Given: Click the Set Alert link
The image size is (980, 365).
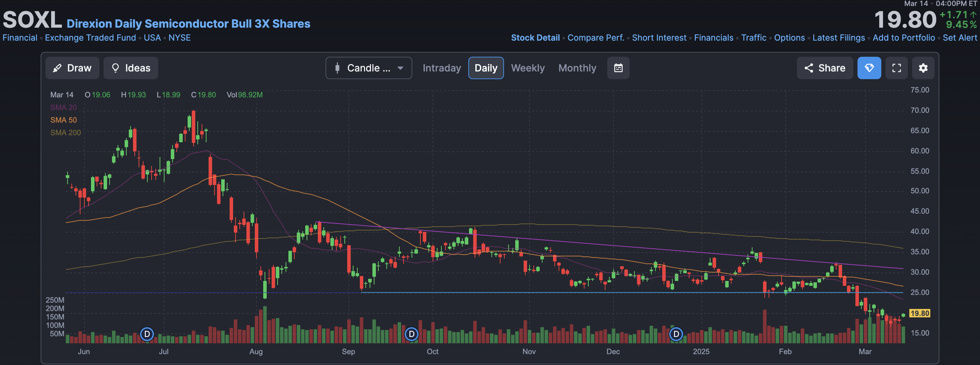Looking at the screenshot, I should [959, 38].
